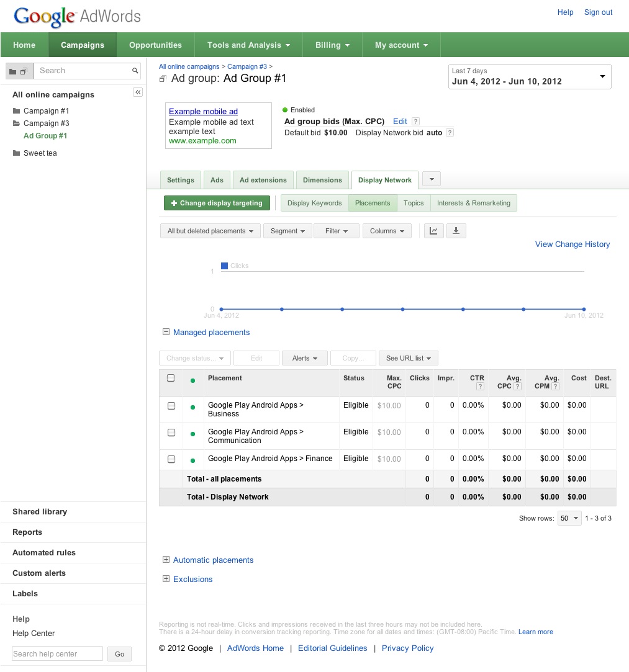Open the date range dropdown
629x672 pixels.
[529, 76]
